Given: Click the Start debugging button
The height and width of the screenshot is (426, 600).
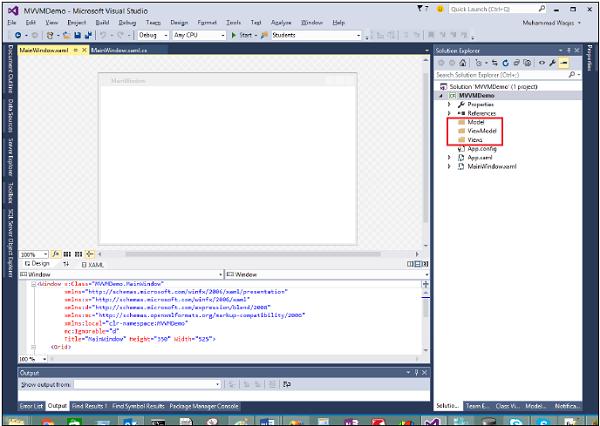Looking at the screenshot, I should pos(240,35).
